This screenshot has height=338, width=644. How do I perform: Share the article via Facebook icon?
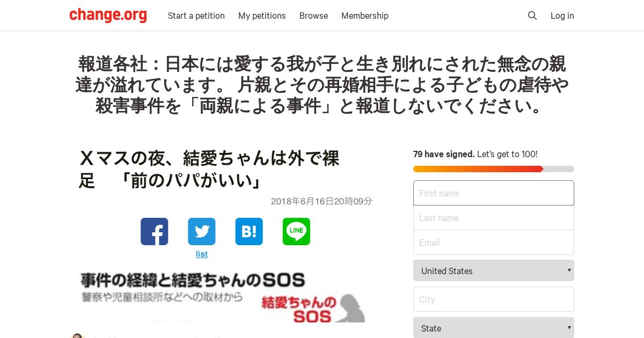(x=155, y=232)
